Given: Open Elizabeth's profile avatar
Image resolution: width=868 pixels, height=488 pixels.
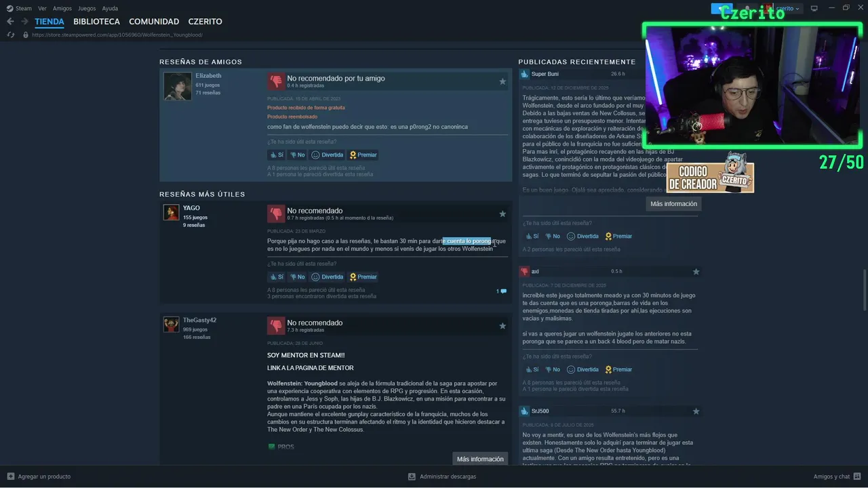Looking at the screenshot, I should [178, 86].
